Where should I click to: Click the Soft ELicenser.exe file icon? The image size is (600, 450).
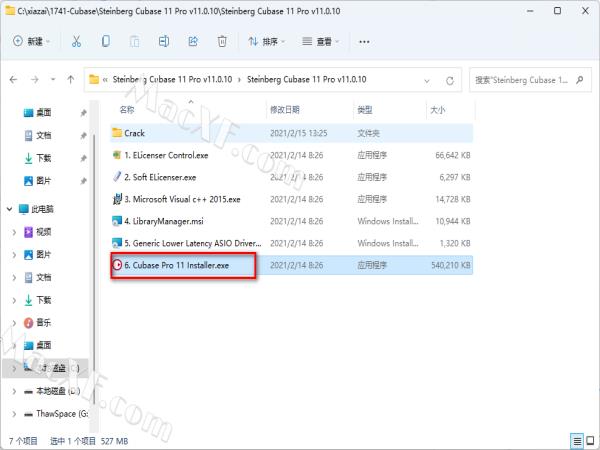(117, 176)
